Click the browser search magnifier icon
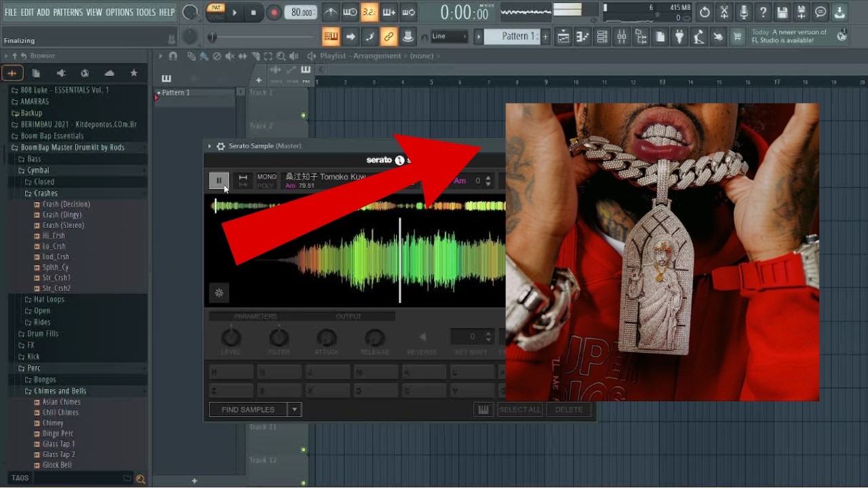Viewport: 868px width, 488px height. 140,479
